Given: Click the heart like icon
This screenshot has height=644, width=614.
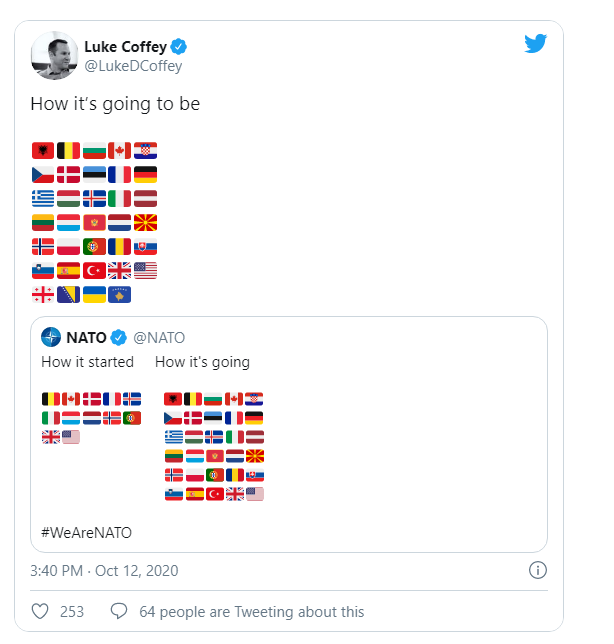Looking at the screenshot, I should [40, 611].
